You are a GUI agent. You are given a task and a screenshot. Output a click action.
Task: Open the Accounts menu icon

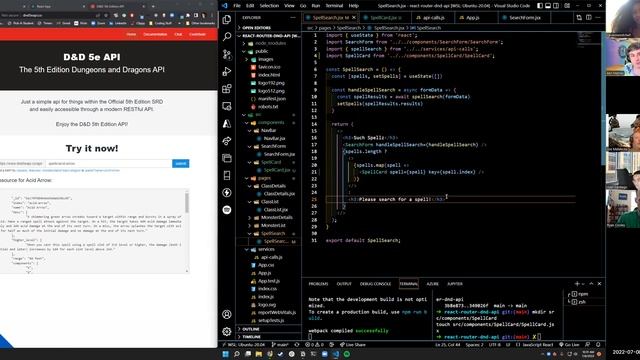227,314
